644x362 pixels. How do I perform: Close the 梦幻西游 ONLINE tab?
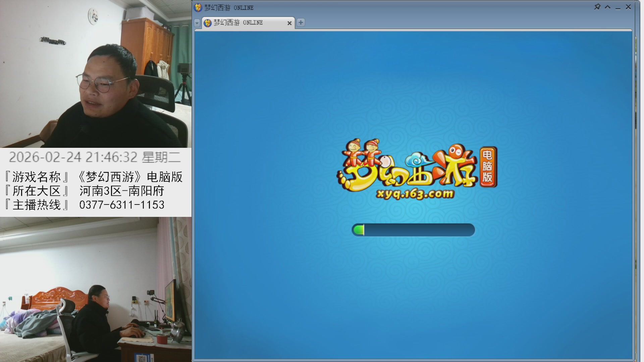pos(289,23)
